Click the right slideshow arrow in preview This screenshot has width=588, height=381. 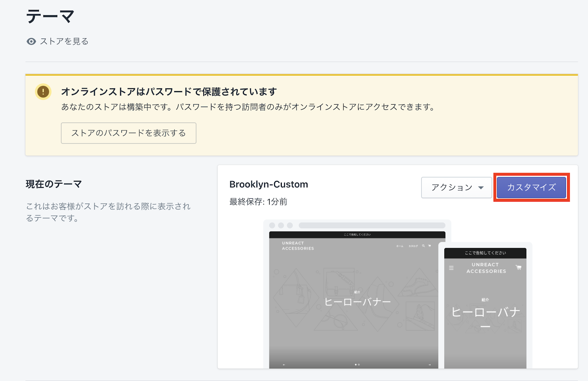pyautogui.click(x=430, y=365)
